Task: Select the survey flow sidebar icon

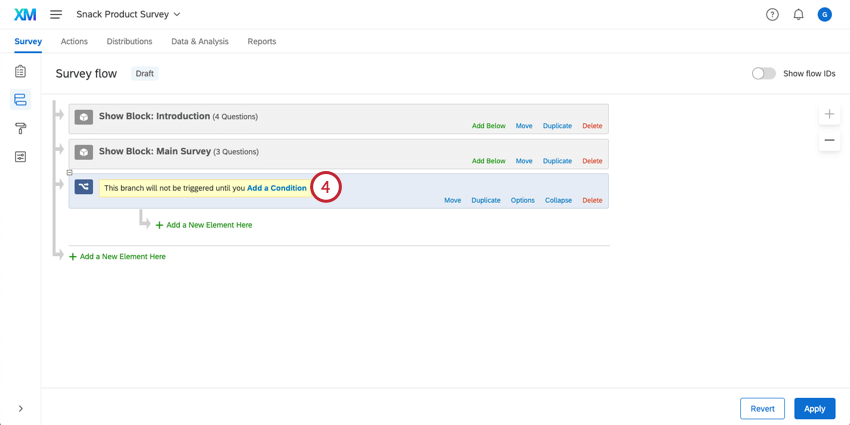Action: coord(21,100)
